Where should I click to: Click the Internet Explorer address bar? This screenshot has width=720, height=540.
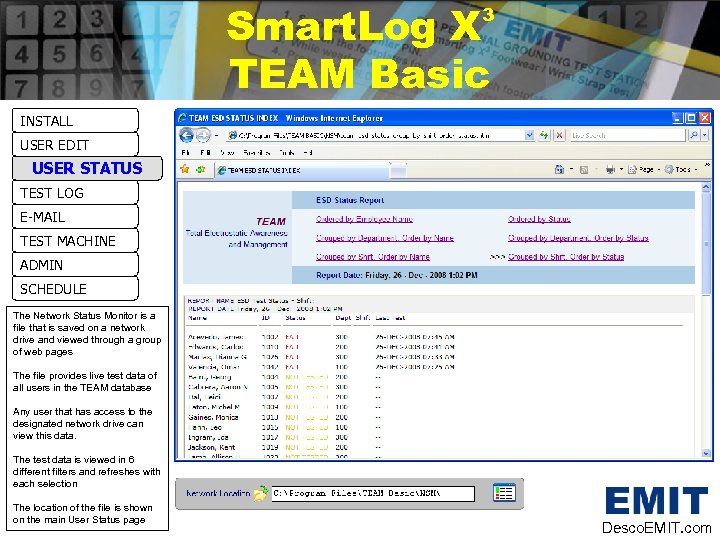[x=377, y=135]
